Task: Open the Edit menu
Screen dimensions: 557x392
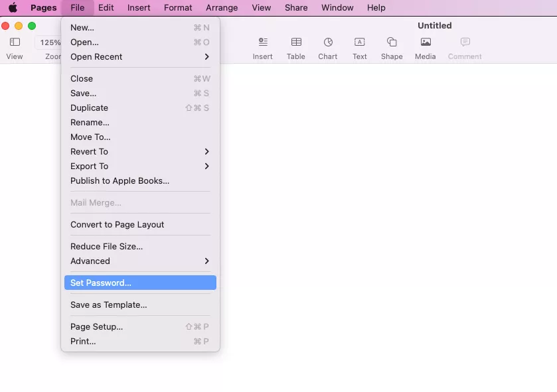Action: (x=106, y=7)
